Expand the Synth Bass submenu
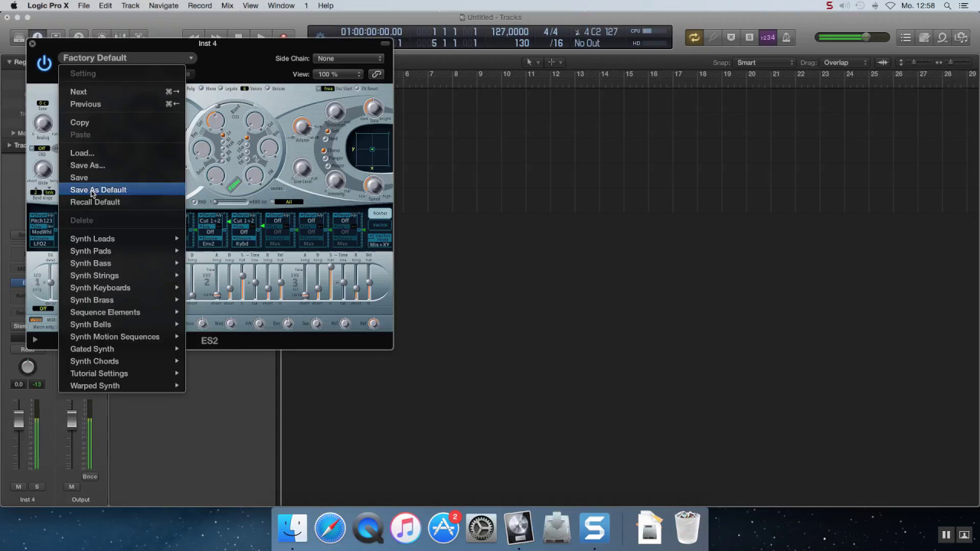Image resolution: width=980 pixels, height=551 pixels. click(122, 263)
